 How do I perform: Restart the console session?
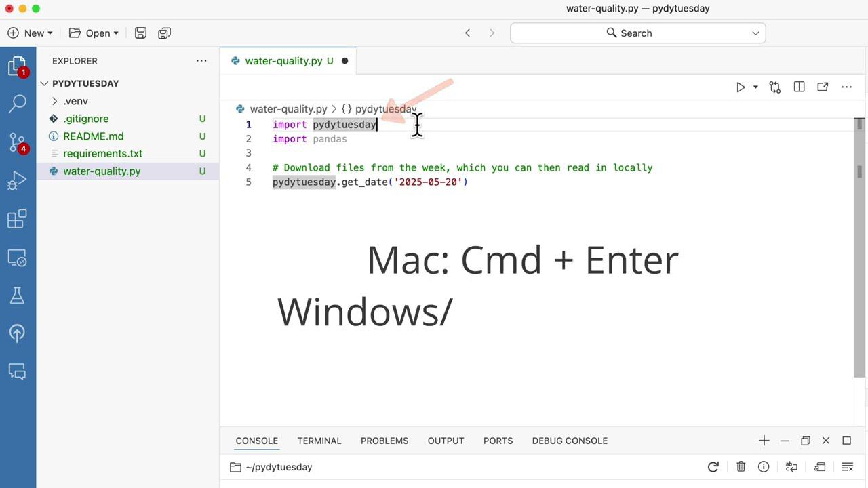tap(713, 467)
